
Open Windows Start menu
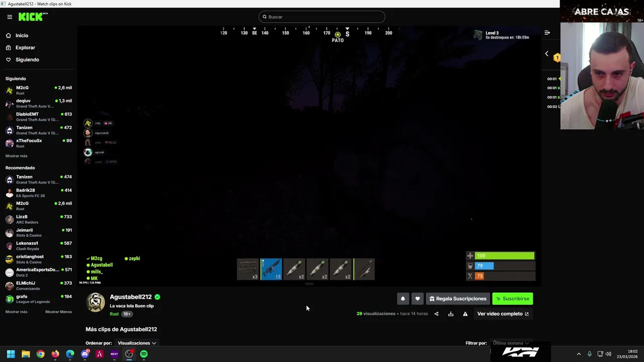point(11,354)
